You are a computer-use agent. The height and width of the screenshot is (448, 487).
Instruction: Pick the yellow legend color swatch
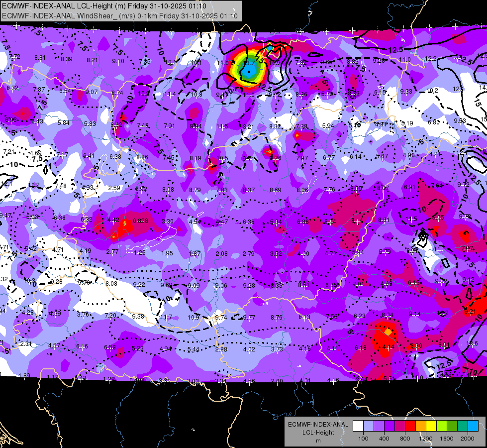point(431,426)
